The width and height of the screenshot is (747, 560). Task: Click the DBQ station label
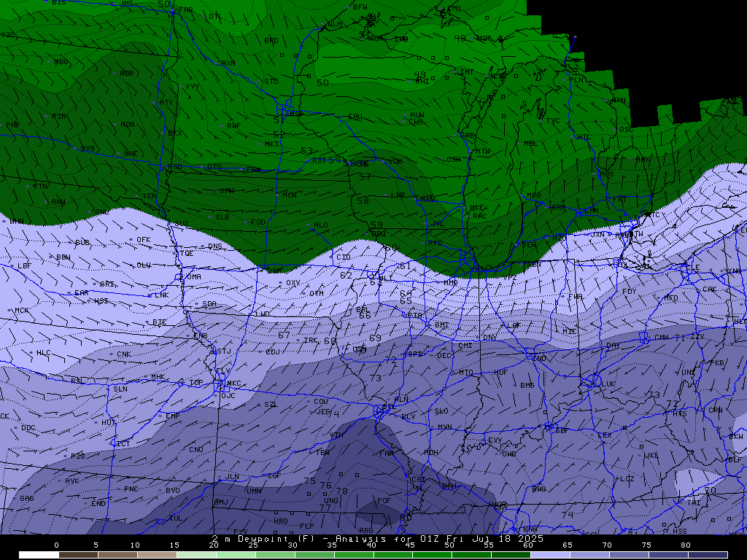pyautogui.click(x=379, y=234)
